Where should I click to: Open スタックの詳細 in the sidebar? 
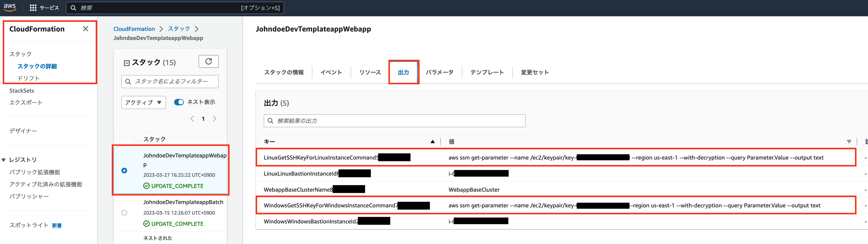click(37, 66)
